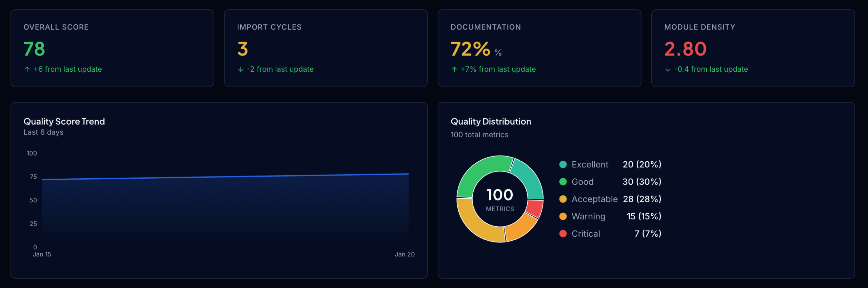Click the "100 total metrics" subtitle
868x288 pixels.
coord(479,135)
